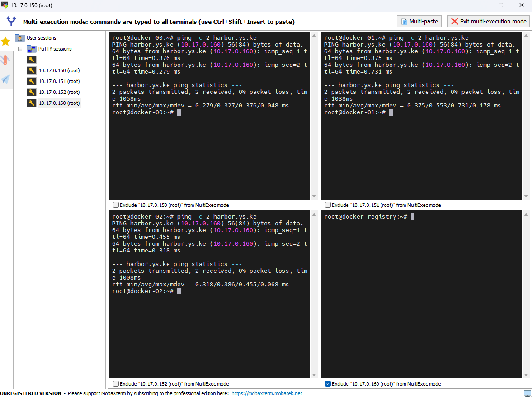This screenshot has height=397, width=532.
Task: Maximize the MobaXterm window
Action: pyautogui.click(x=501, y=5)
